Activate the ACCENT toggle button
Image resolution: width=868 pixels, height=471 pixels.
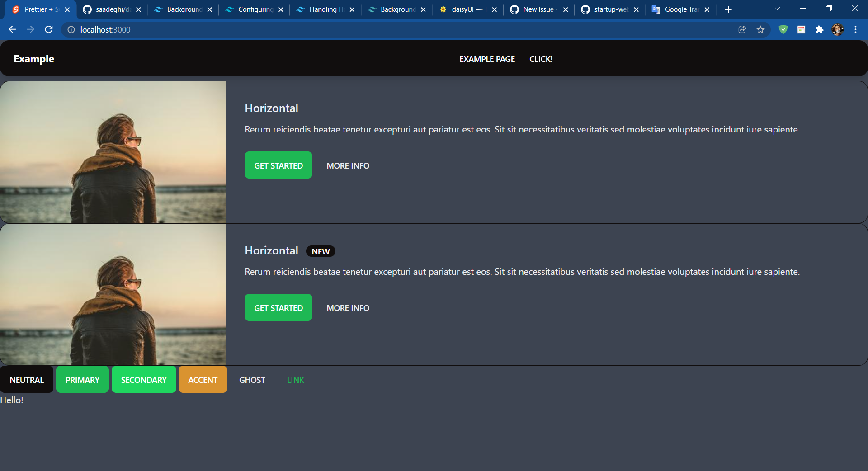click(203, 380)
